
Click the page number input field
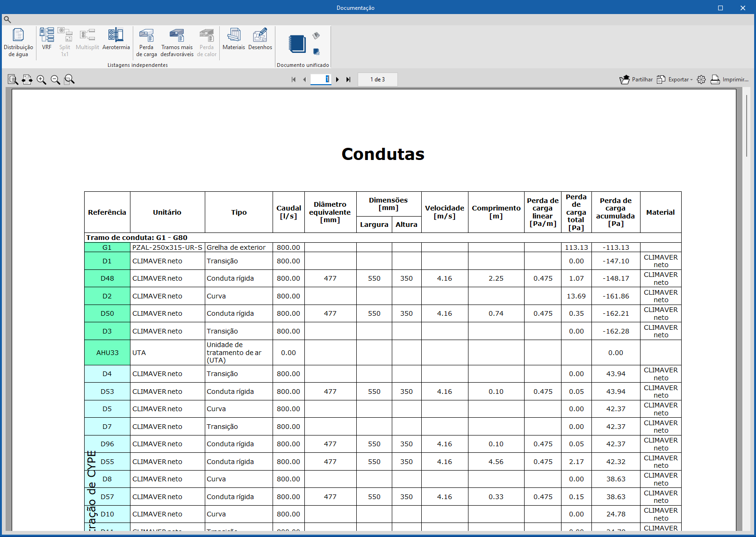click(x=321, y=79)
